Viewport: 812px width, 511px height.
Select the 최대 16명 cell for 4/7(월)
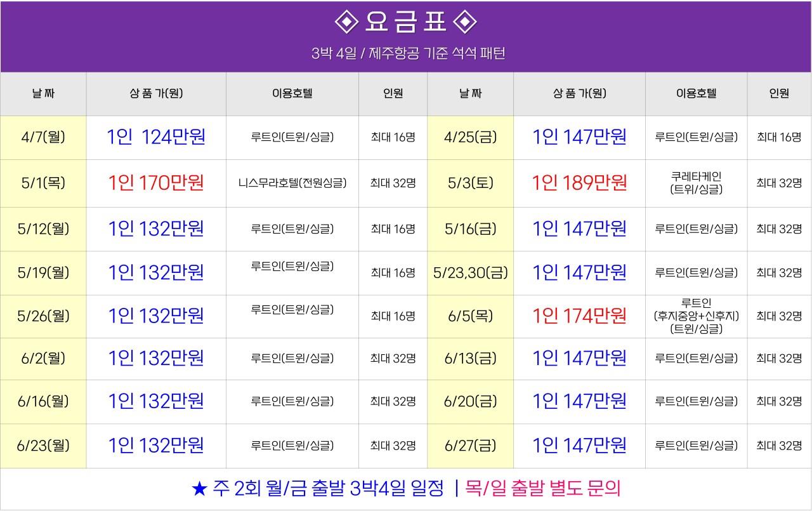point(393,137)
